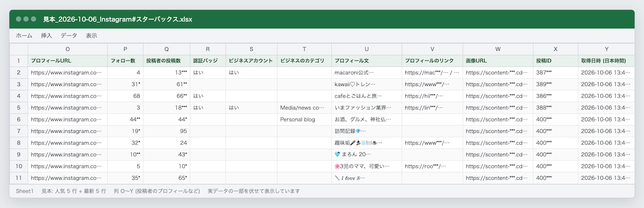Select column O header

(68, 49)
